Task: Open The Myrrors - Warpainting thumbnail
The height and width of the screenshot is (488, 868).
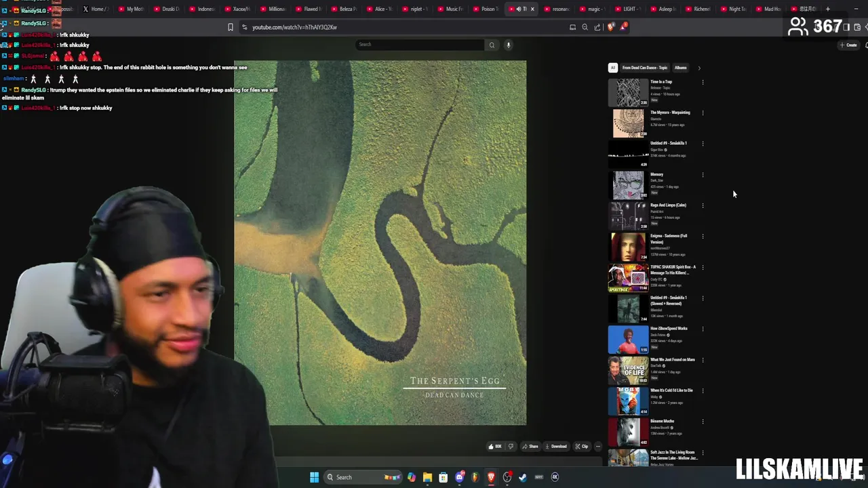Action: tap(628, 123)
